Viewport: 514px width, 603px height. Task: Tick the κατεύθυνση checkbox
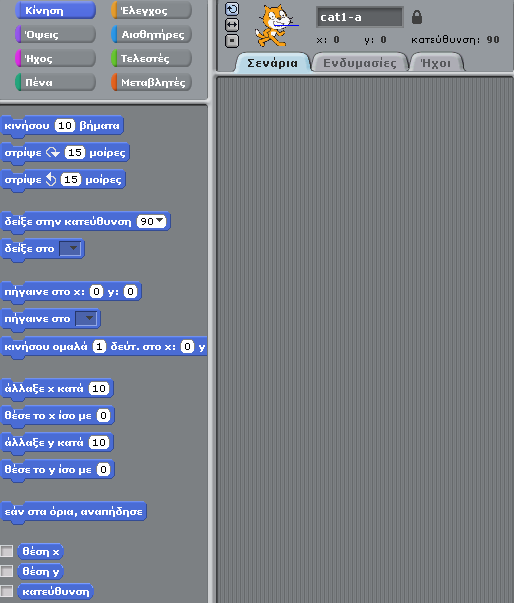pos(7,591)
